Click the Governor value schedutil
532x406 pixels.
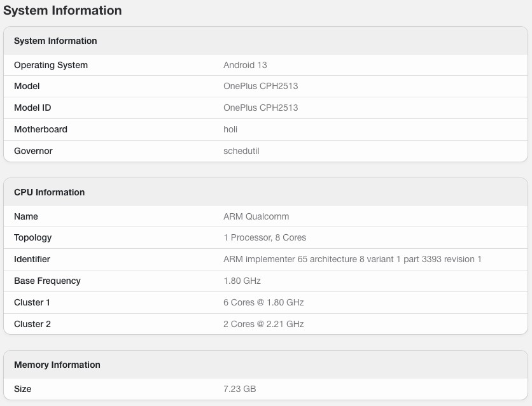click(241, 151)
